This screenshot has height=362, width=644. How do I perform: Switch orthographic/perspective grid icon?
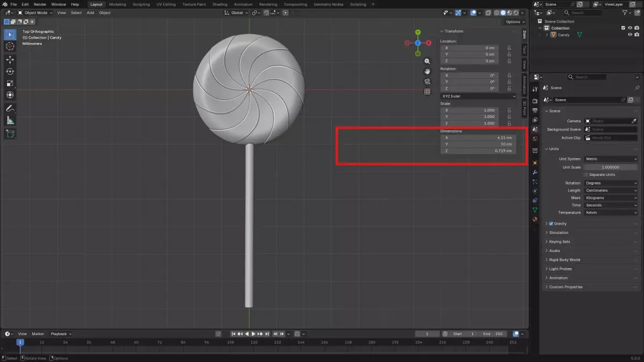pyautogui.click(x=427, y=92)
